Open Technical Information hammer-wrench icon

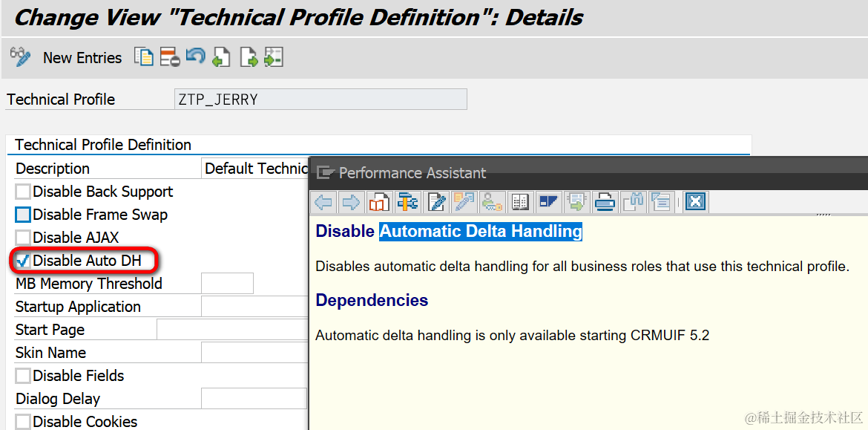pos(407,202)
